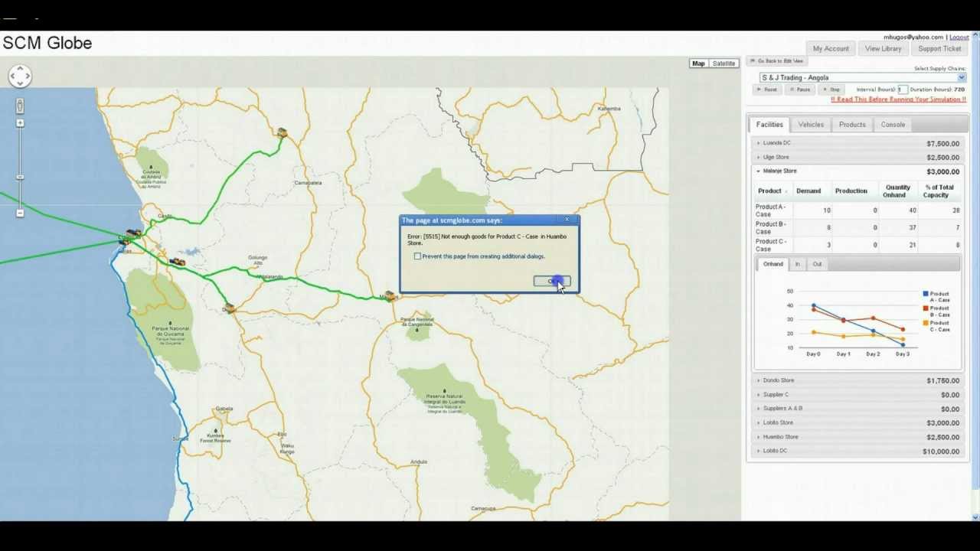
Task: Click the orange Product C legend swatch
Action: [x=926, y=323]
